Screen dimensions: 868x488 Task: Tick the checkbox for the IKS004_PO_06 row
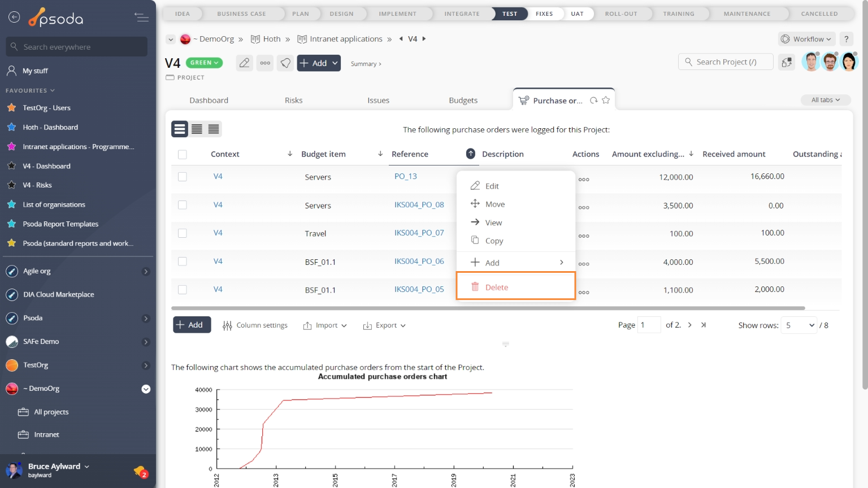(182, 262)
